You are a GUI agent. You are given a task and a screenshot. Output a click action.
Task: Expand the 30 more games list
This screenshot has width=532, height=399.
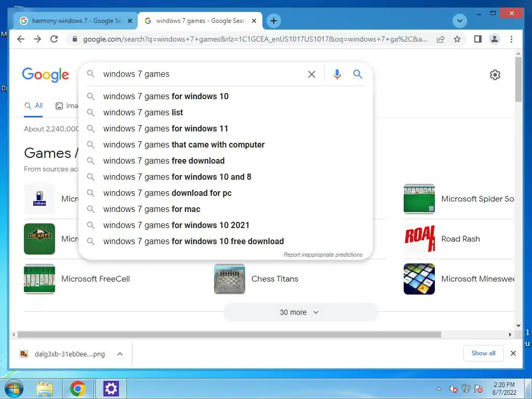point(300,312)
